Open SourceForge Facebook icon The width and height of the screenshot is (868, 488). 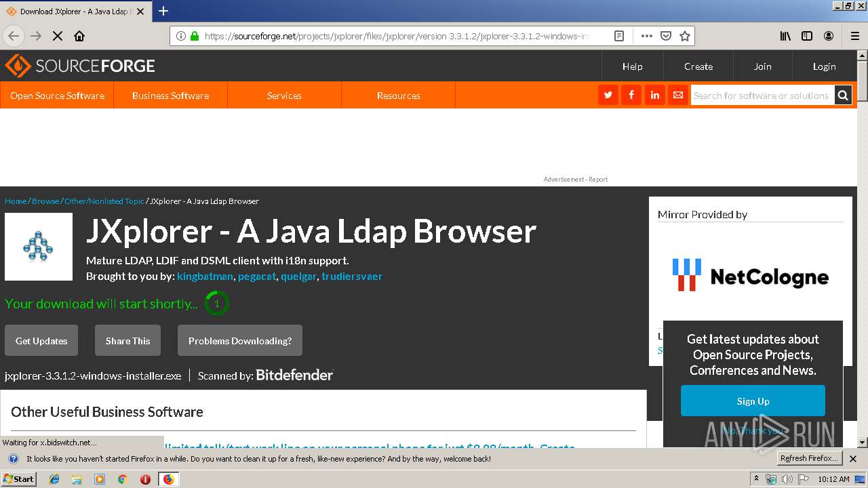point(631,96)
